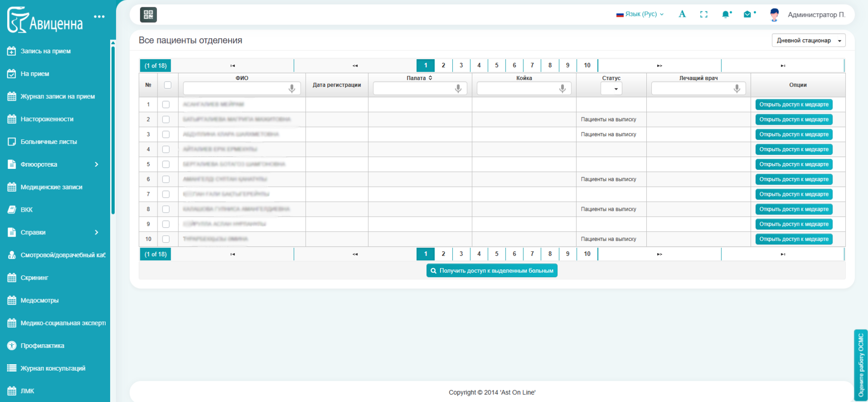Open the mail envelope icon
Image resolution: width=868 pixels, height=402 pixels.
pos(747,15)
